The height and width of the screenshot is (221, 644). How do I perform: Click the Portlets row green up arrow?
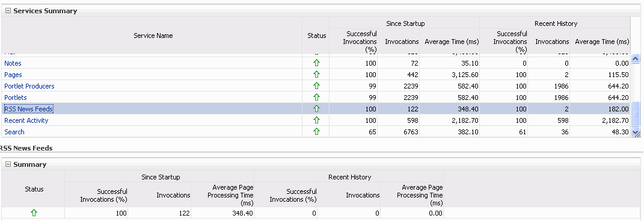click(316, 98)
